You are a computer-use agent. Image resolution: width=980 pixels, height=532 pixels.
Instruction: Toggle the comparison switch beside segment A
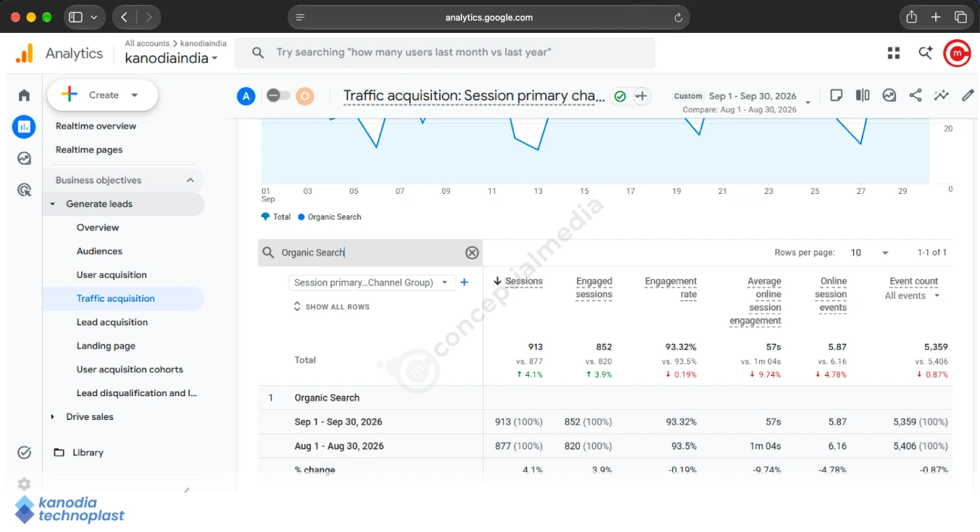pyautogui.click(x=279, y=96)
